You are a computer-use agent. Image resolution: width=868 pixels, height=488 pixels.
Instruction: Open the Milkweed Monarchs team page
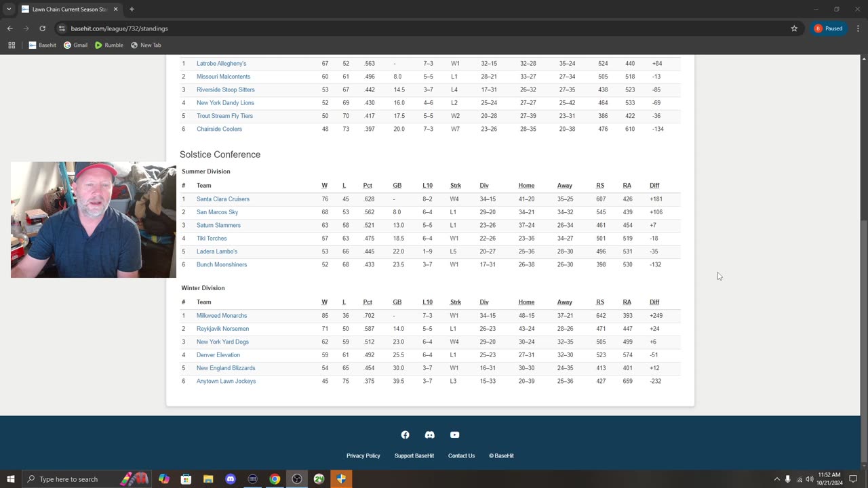222,316
